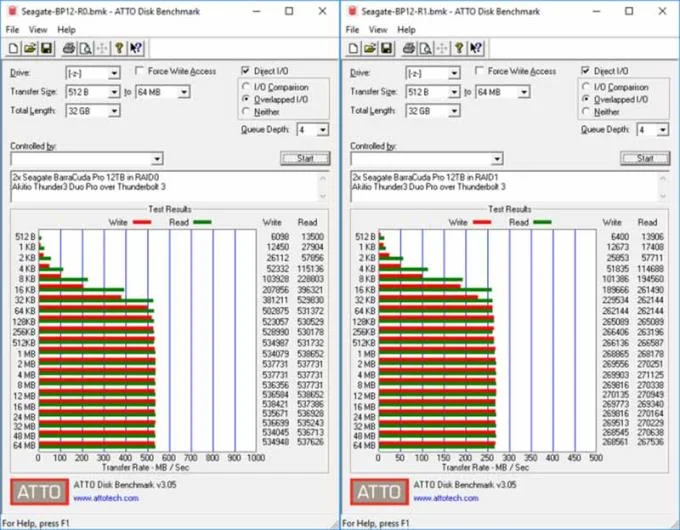Open Total Length 32 GB dropdown in RAID0 window
Image resolution: width=680 pixels, height=530 pixels.
coord(93,111)
